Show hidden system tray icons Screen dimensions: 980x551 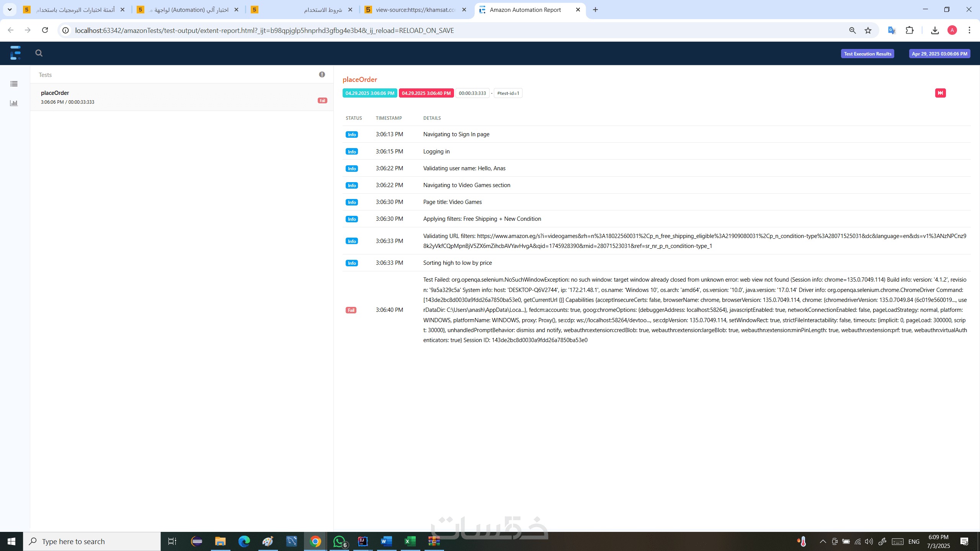coord(823,541)
